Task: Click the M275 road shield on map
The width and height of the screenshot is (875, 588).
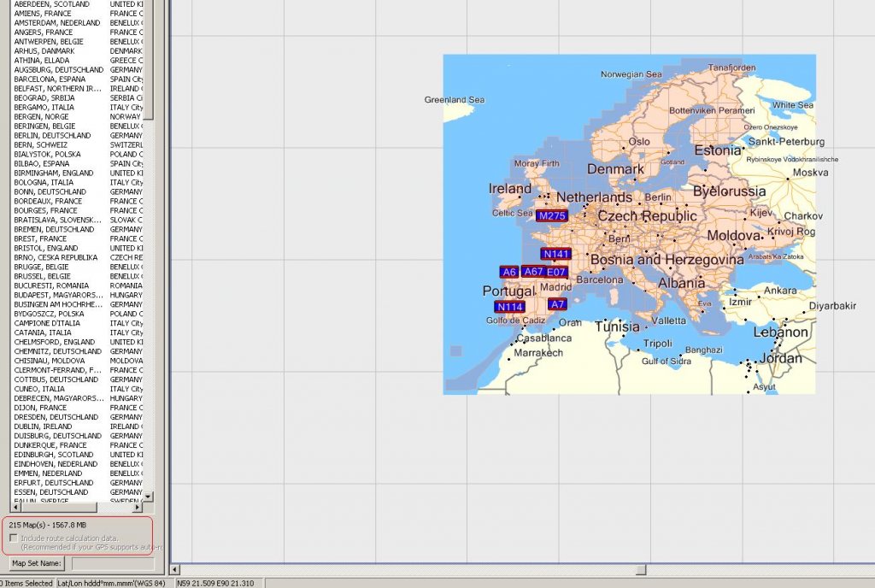Action: 551,216
